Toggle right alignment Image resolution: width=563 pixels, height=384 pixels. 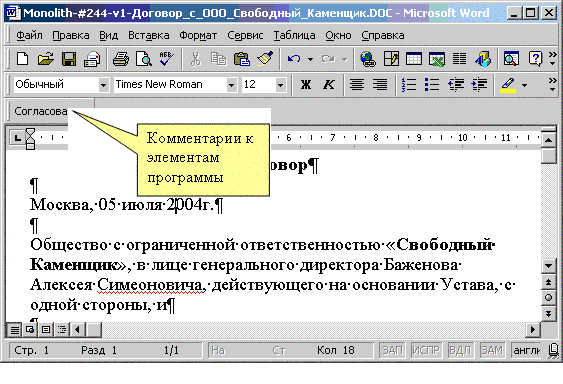(x=380, y=85)
